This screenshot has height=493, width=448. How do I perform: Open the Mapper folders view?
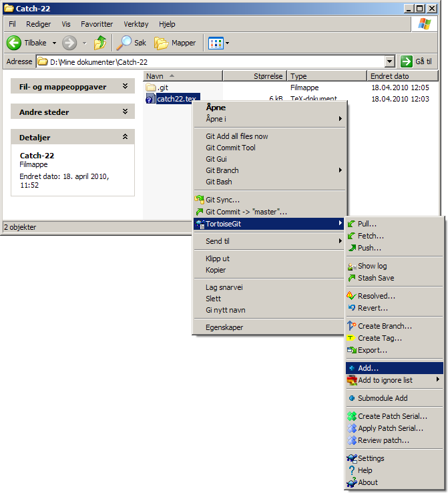(x=175, y=43)
